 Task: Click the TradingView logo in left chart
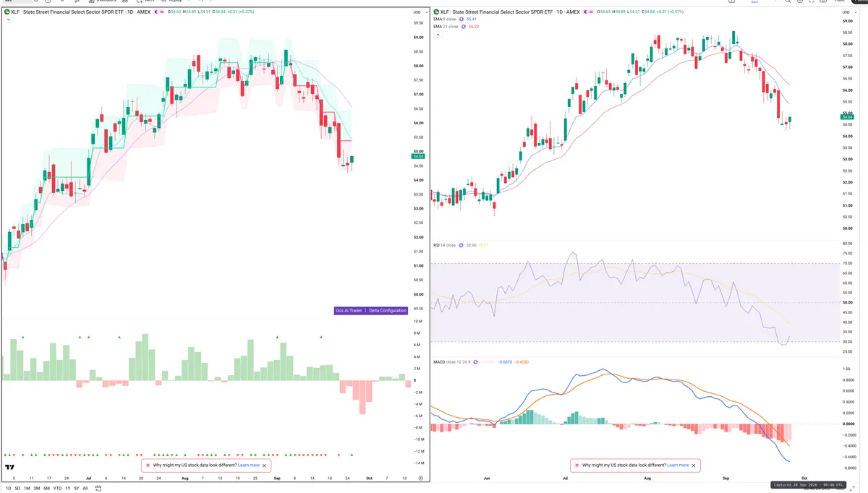click(x=9, y=468)
